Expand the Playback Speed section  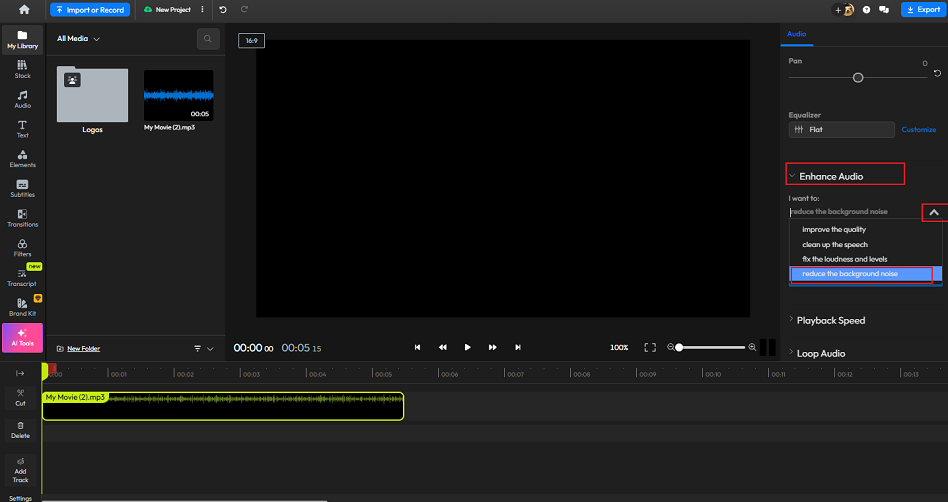tap(827, 321)
